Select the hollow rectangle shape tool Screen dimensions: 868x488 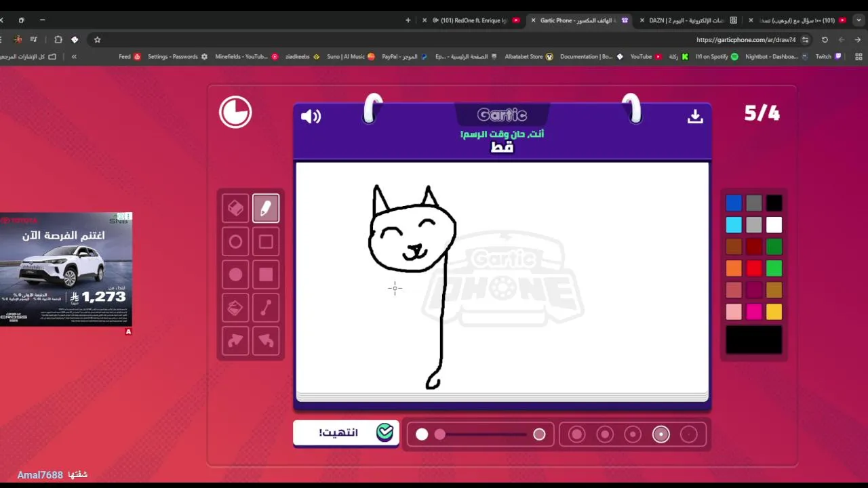pos(266,241)
